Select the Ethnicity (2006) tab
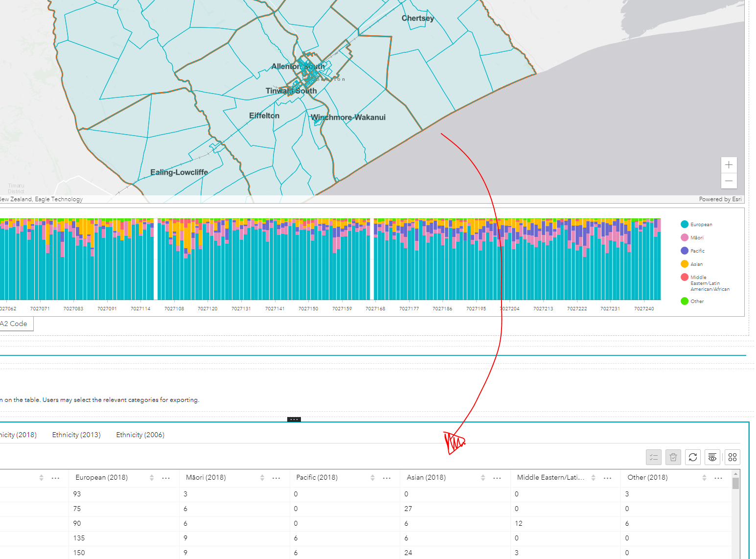The width and height of the screenshot is (756, 559). pyautogui.click(x=140, y=435)
